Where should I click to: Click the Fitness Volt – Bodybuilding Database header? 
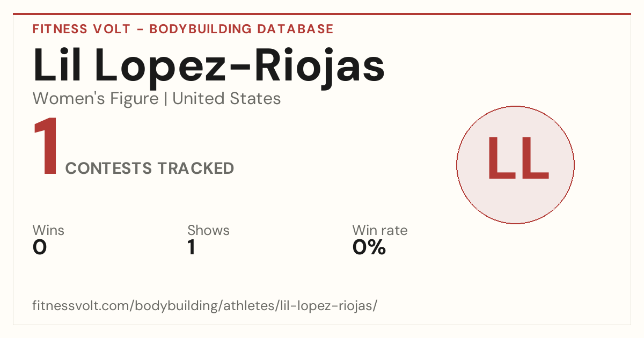coord(183,29)
